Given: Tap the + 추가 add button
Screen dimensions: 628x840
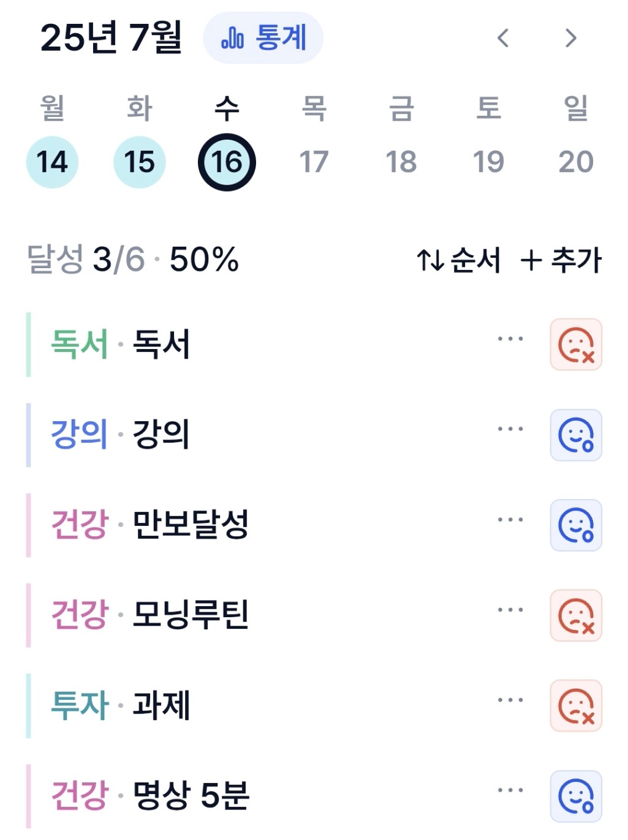Looking at the screenshot, I should click(561, 260).
